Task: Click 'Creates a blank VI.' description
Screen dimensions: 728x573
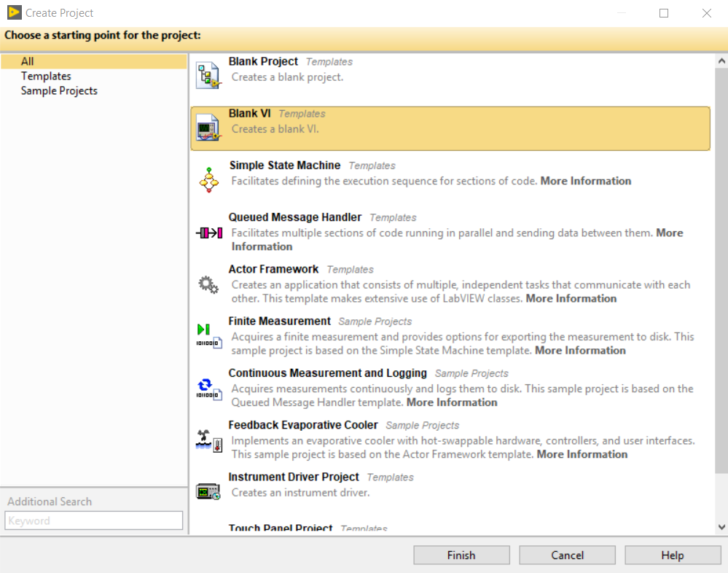Action: [x=275, y=130]
